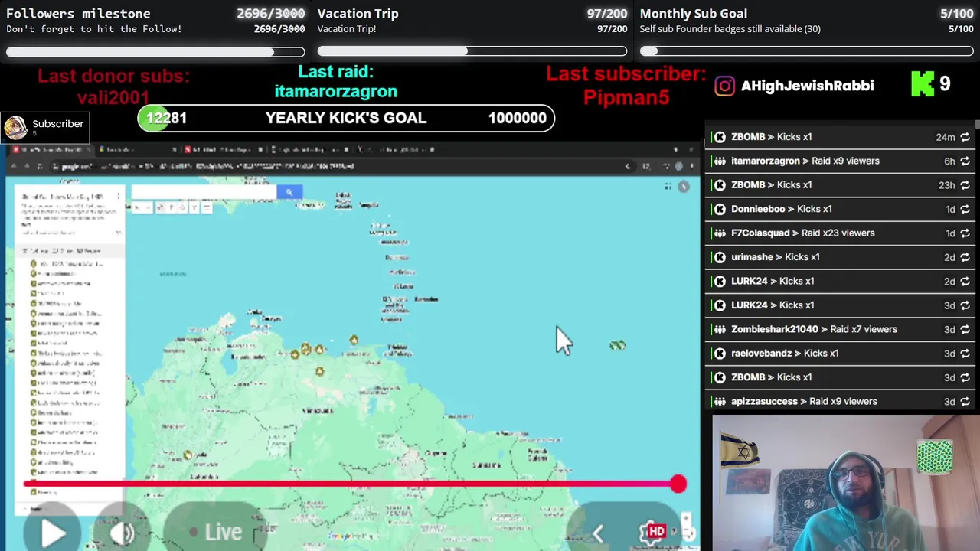
Task: Open the HD quality settings gear
Action: click(654, 531)
